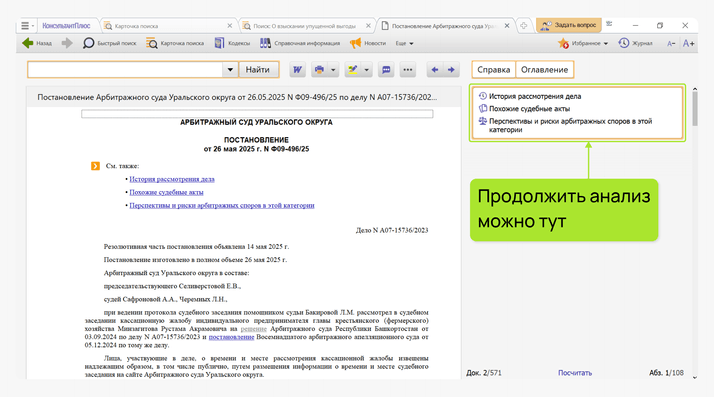Open the Журнал history

(x=635, y=43)
